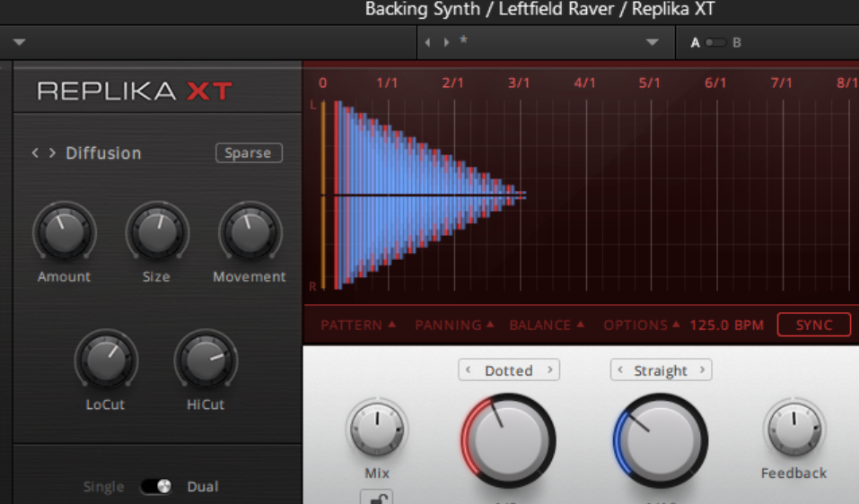
Task: Click the blue right delay time knob
Action: 660,440
